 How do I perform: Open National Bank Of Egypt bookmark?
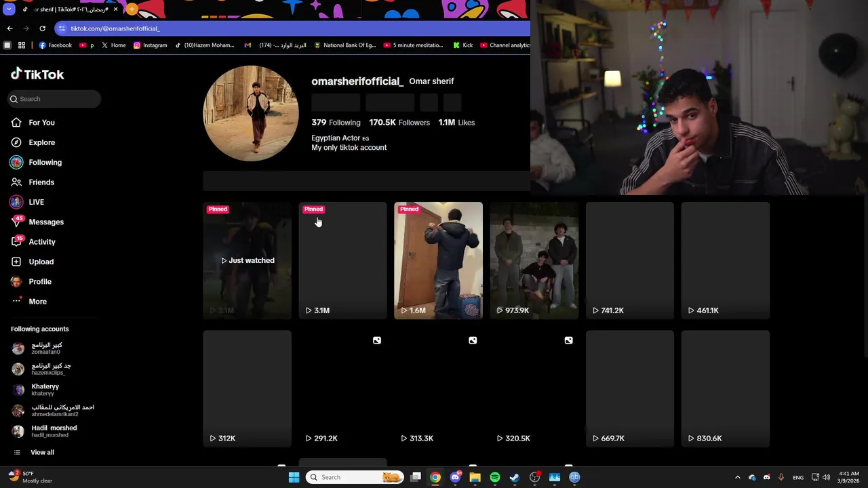pos(344,45)
